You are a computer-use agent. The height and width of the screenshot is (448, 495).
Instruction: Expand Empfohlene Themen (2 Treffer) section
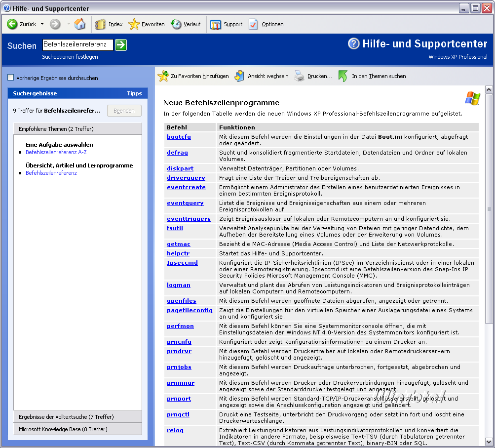(77, 129)
